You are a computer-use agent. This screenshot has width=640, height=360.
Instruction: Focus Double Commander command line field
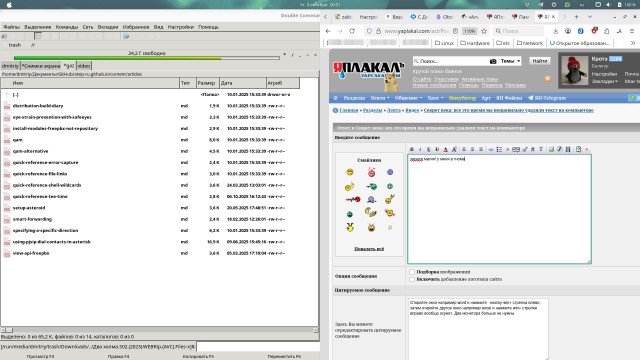click(258, 347)
